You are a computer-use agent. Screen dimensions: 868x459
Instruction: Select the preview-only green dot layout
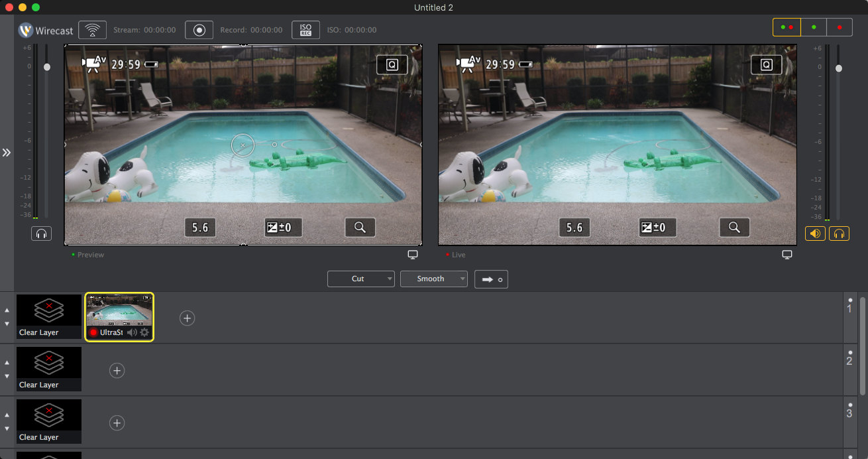[814, 27]
